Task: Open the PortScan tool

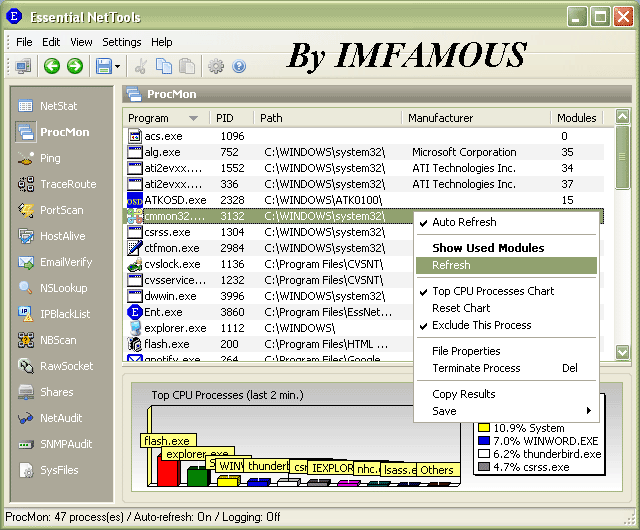Action: point(51,210)
